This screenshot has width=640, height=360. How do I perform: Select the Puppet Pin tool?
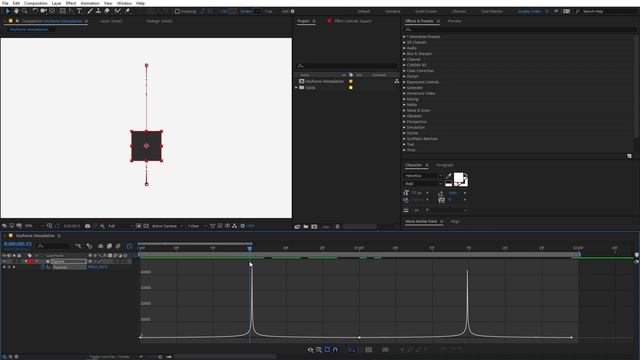(127, 11)
